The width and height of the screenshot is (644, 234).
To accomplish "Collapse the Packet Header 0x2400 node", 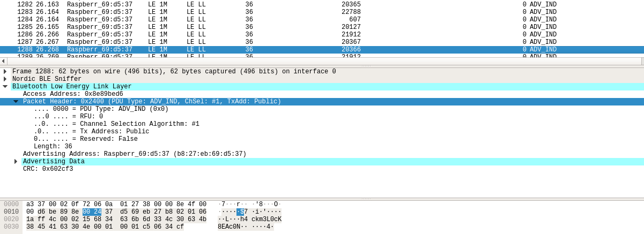I will [x=16, y=102].
